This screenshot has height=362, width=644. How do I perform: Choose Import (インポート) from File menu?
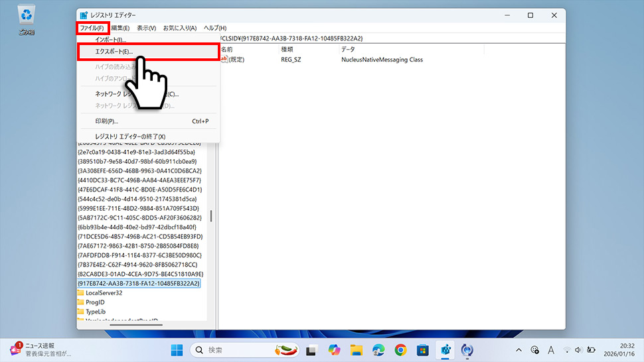110,40
